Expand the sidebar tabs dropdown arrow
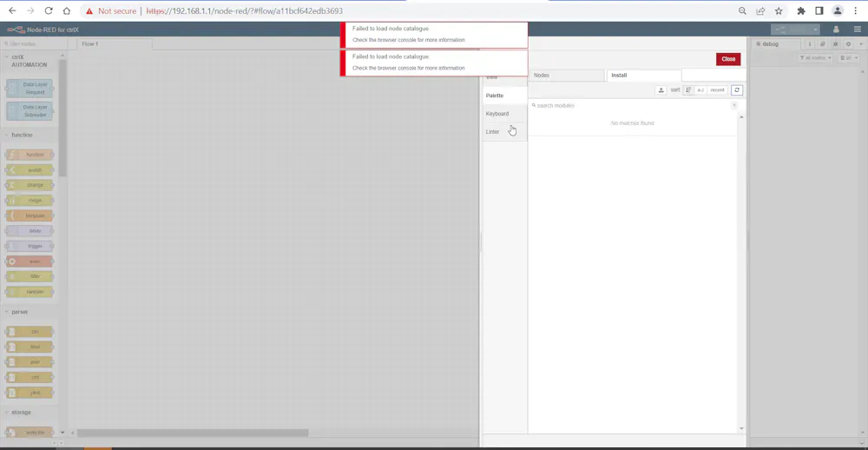 (x=861, y=43)
